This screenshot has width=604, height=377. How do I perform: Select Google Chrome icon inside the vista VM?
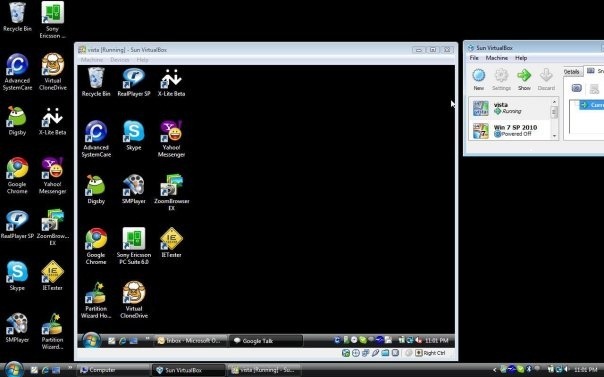pos(96,246)
